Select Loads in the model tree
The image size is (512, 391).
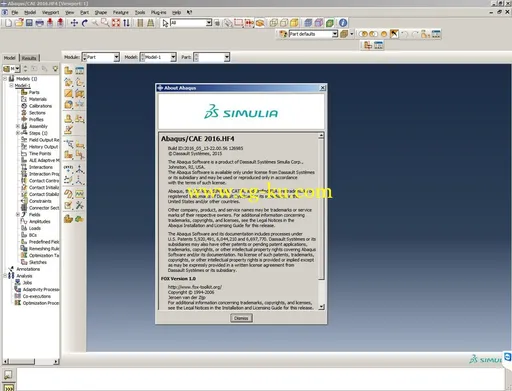pyautogui.click(x=35, y=228)
